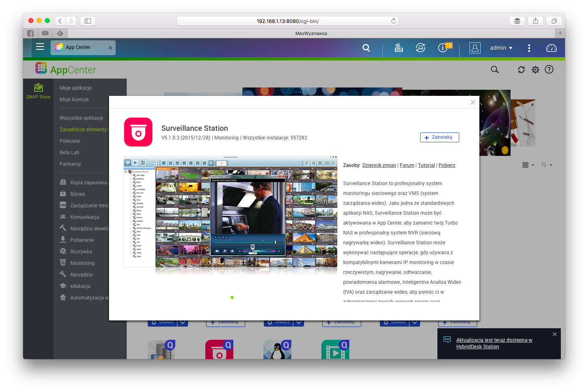Click Zainstaluj for Surveillance Station
Screen dimensions: 588x392
point(439,137)
